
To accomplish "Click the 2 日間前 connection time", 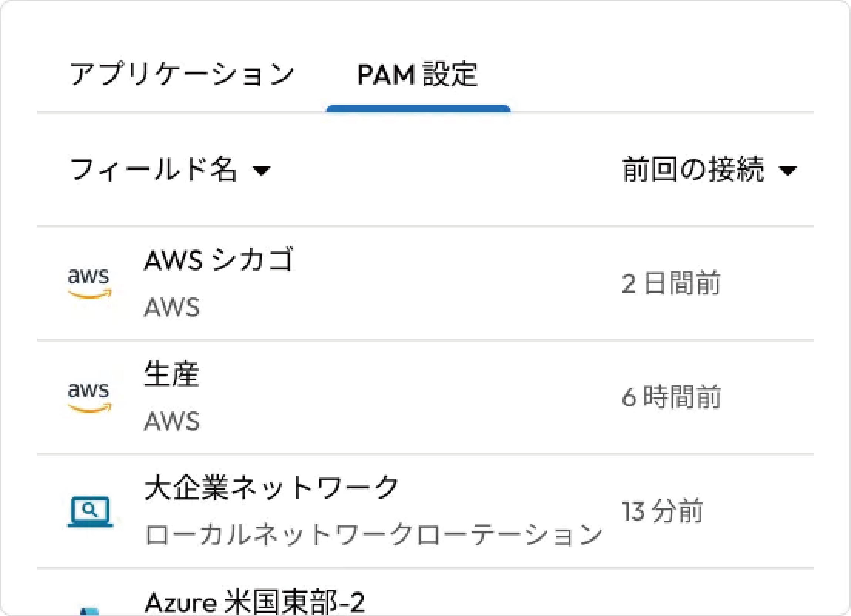I will [671, 283].
